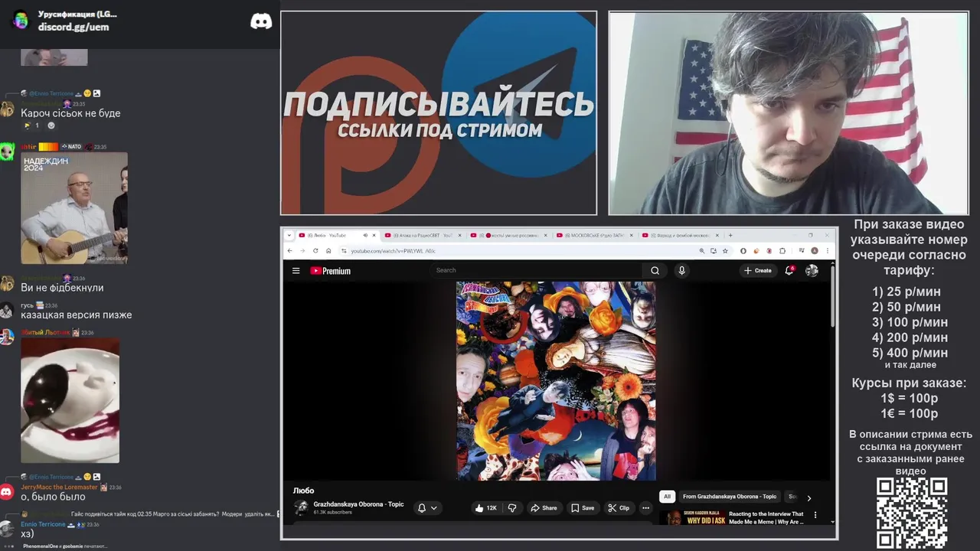Open the YouTube hamburger guide menu
The height and width of the screenshot is (551, 980).
pos(296,270)
